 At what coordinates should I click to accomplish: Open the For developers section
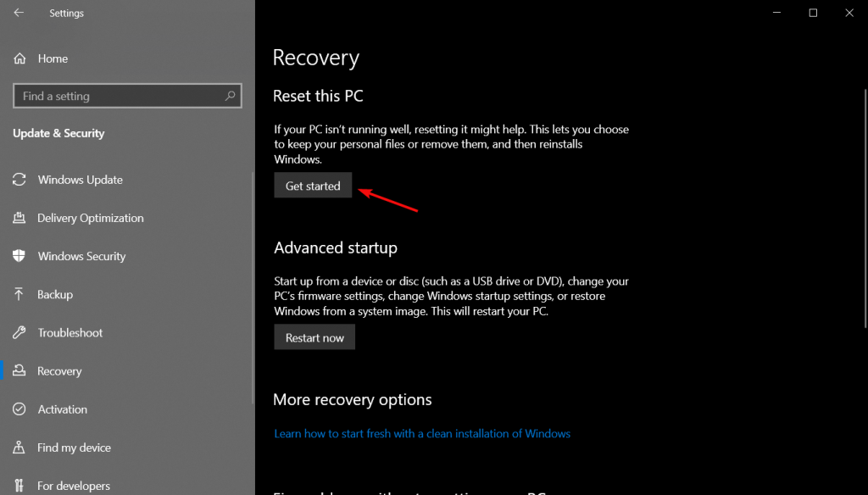(73, 485)
